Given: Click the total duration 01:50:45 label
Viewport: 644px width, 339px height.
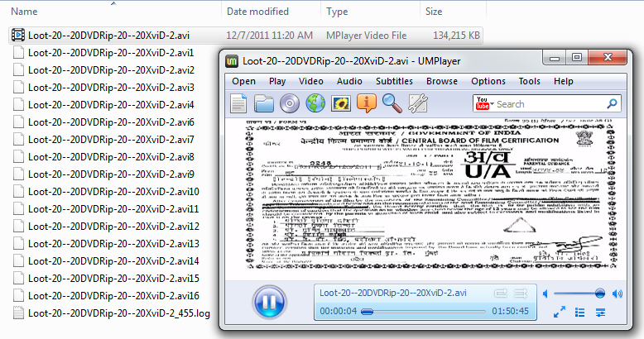Looking at the screenshot, I should pyautogui.click(x=511, y=311).
